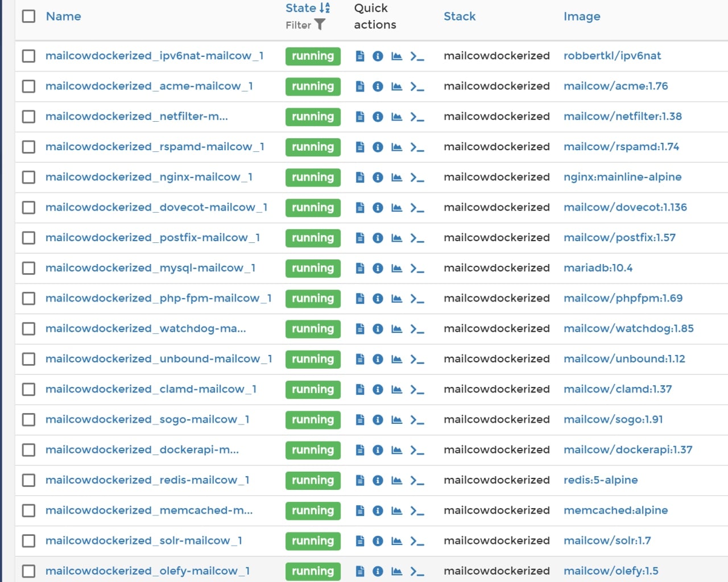728x582 pixels.
Task: Select the mysql-mailcow_1 checkbox
Action: click(28, 268)
